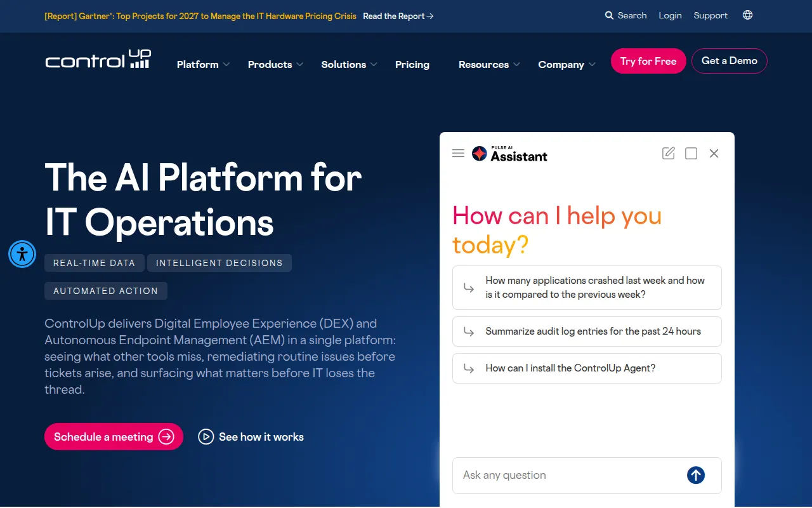Expand the Solutions menu chevron
Image resolution: width=812 pixels, height=508 pixels.
[x=374, y=65]
